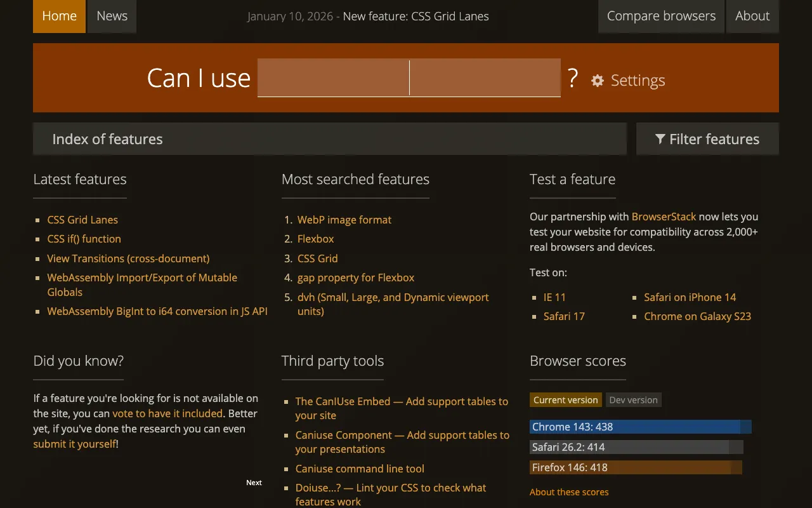This screenshot has height=508, width=812.
Task: Click the Next button
Action: click(254, 483)
